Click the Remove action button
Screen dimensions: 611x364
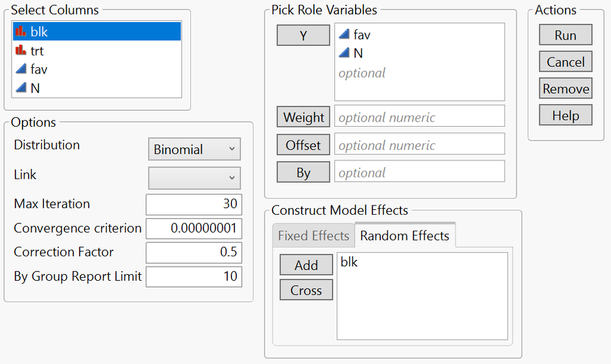pos(565,89)
